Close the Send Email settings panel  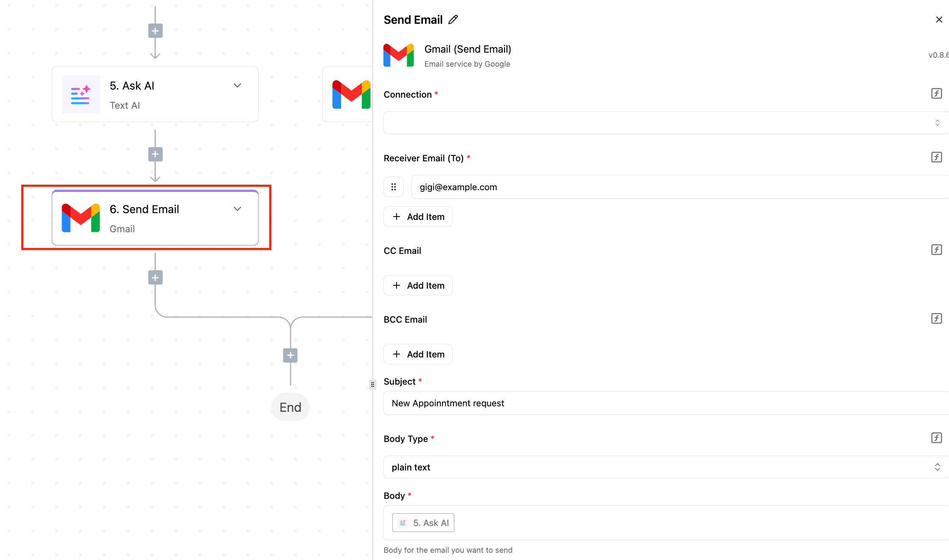(x=939, y=20)
